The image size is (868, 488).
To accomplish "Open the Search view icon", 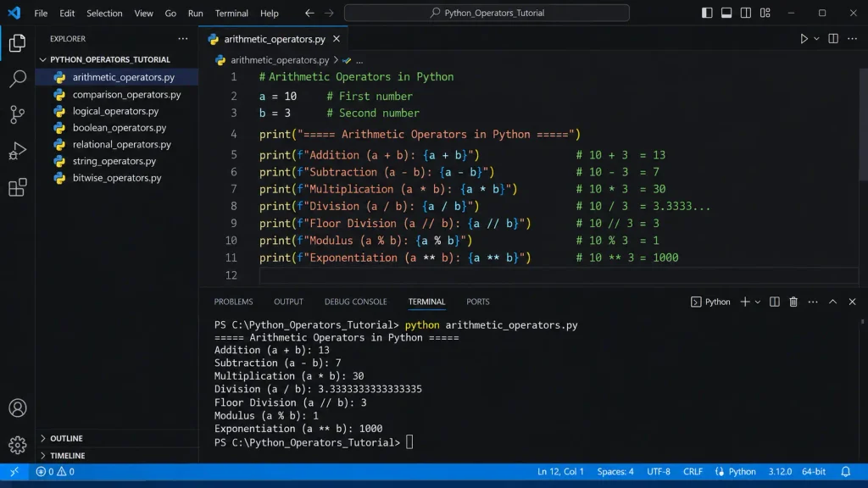I will 17,79.
